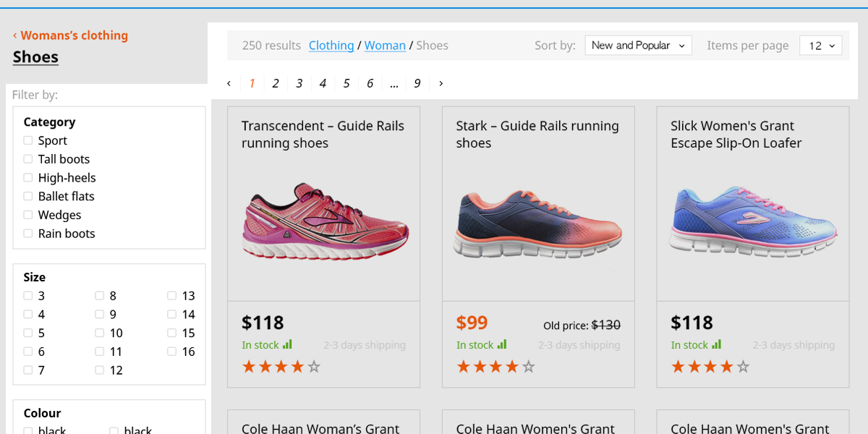868x434 pixels.
Task: Select current page 1 in pagination
Action: click(x=252, y=83)
